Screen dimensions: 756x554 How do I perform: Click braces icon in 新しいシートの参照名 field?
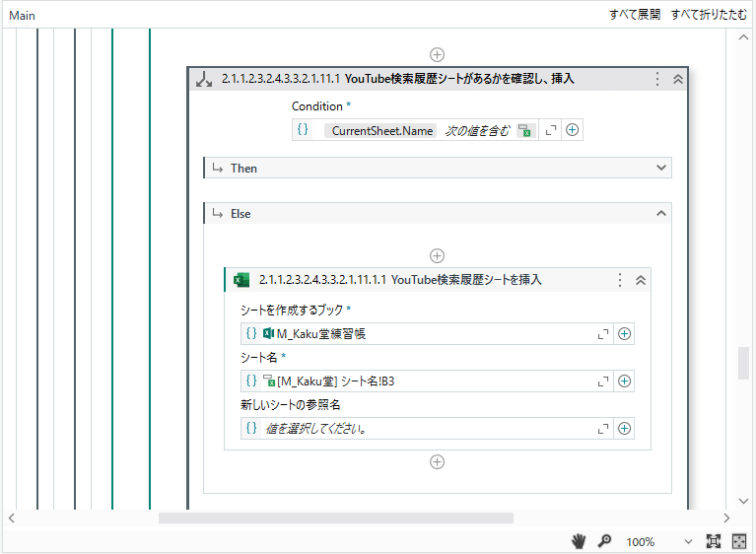251,428
